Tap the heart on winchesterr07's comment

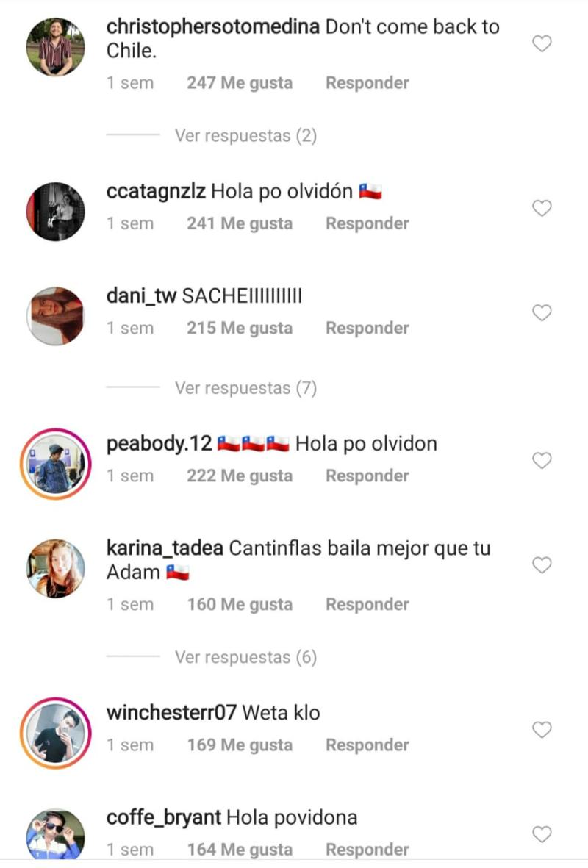click(x=542, y=730)
